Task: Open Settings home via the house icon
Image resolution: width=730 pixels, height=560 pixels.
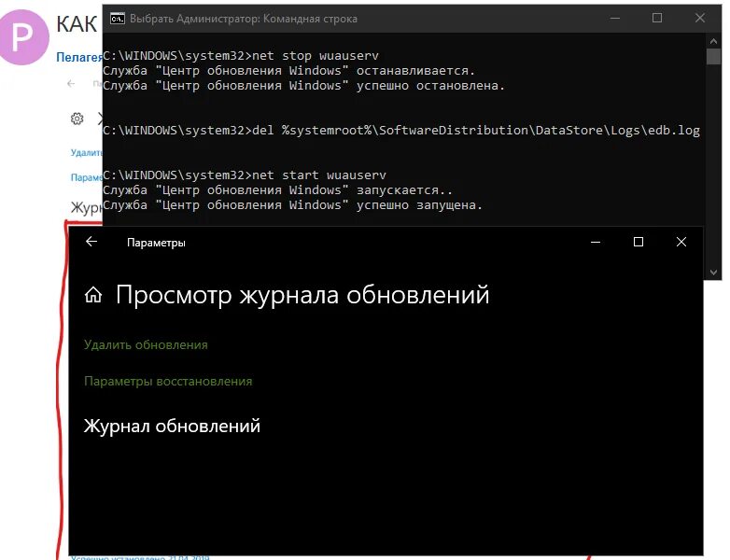Action: (x=93, y=294)
